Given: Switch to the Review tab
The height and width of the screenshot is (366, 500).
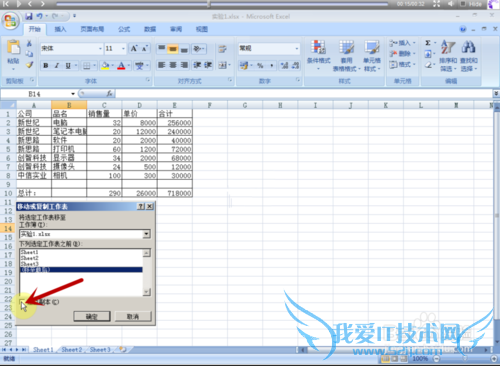Looking at the screenshot, I should 176,29.
